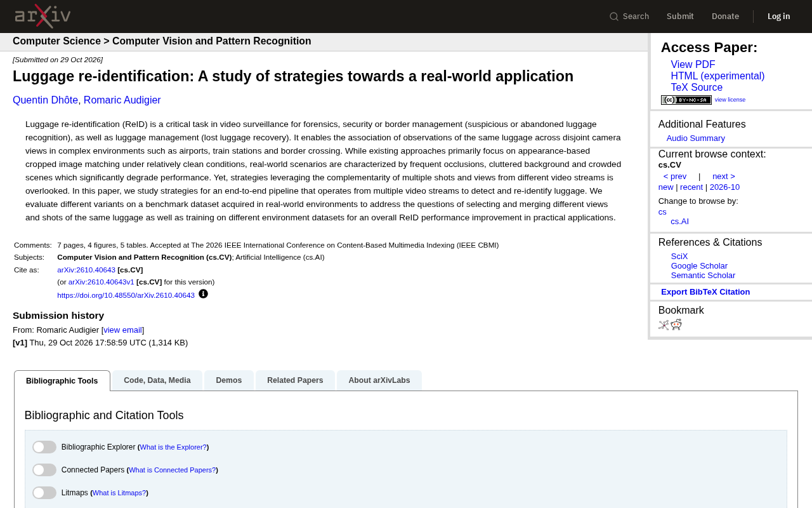
Task: Open the recent cs.CV listings
Action: (691, 187)
